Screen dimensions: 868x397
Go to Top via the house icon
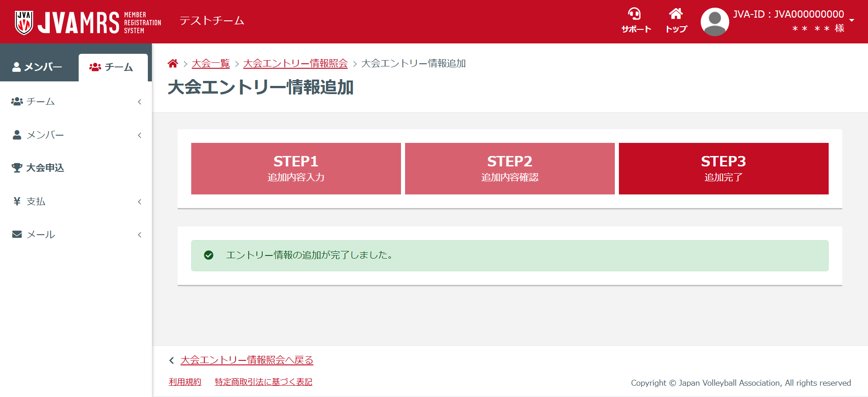676,14
